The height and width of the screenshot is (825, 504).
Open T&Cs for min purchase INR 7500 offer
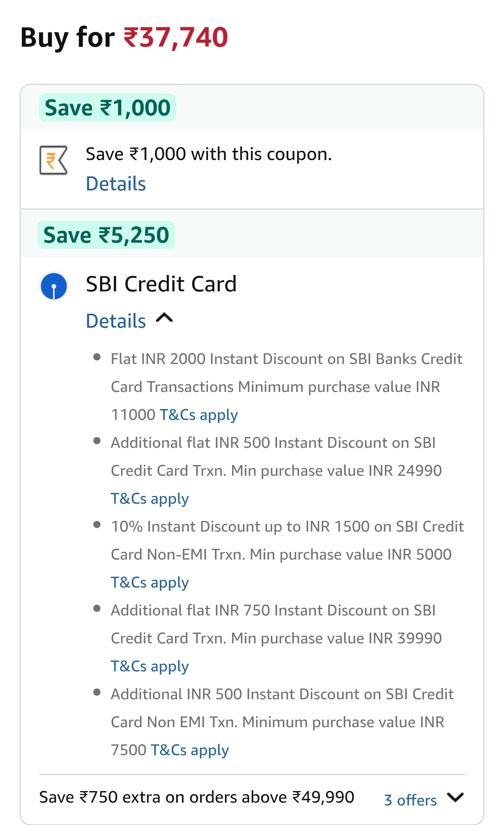190,750
